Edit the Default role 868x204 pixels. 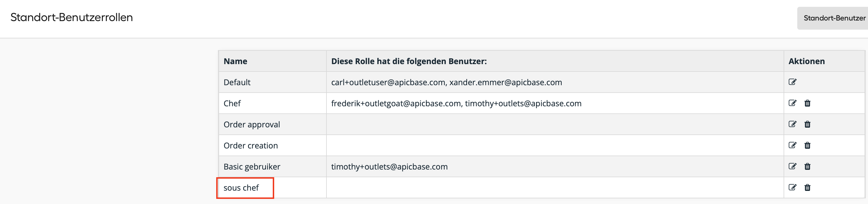point(792,82)
